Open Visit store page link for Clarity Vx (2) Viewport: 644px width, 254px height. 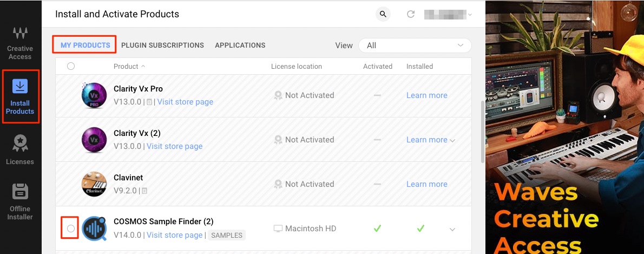pyautogui.click(x=175, y=146)
